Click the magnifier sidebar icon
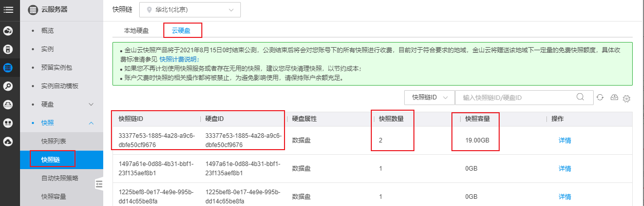Image resolution: width=644 pixels, height=206 pixels. click(8, 86)
